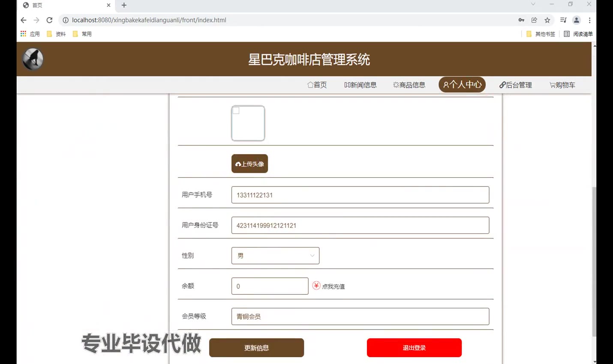Viewport: 613px width, 364px height.
Task: Click the 上传头像 upload button
Action: (249, 164)
